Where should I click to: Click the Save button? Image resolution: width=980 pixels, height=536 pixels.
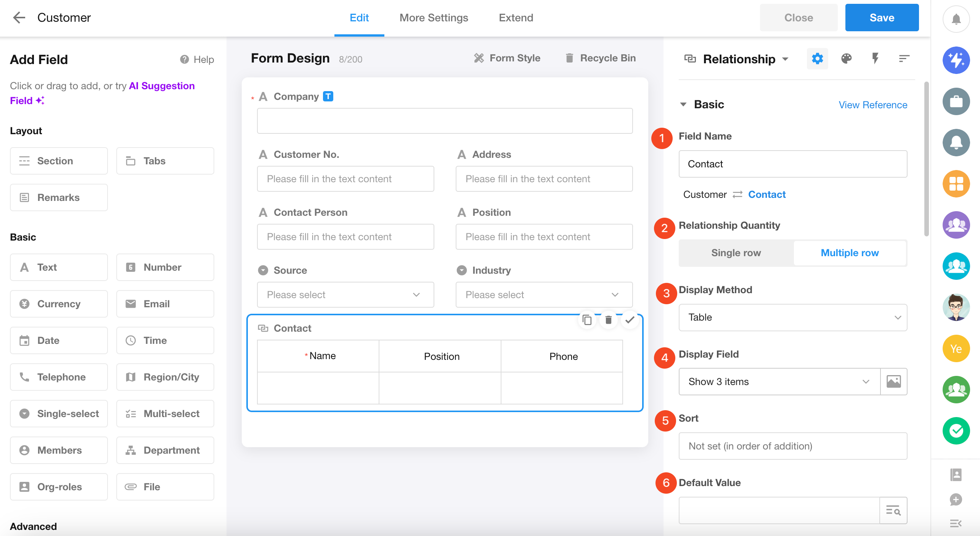pos(882,18)
